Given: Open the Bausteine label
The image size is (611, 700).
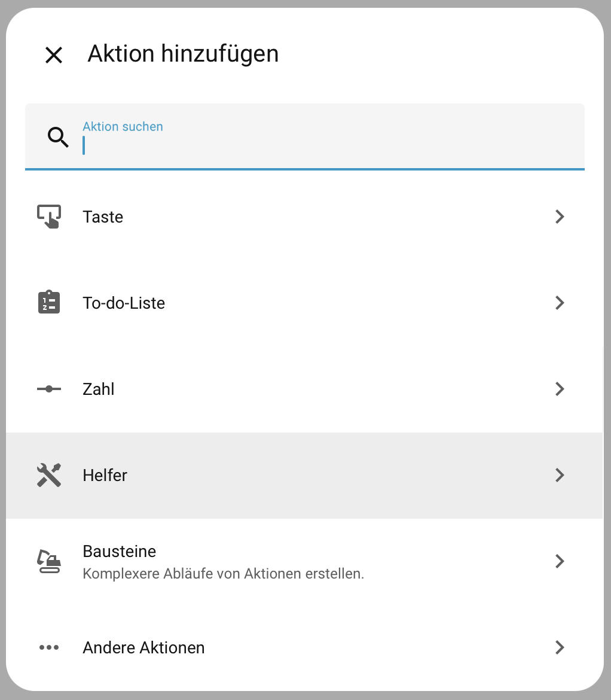Looking at the screenshot, I should click(120, 551).
